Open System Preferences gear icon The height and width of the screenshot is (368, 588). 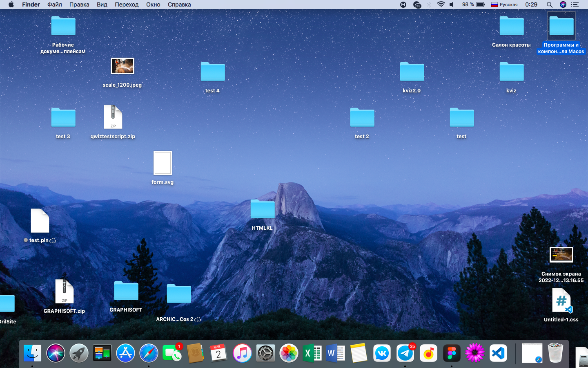(x=265, y=353)
